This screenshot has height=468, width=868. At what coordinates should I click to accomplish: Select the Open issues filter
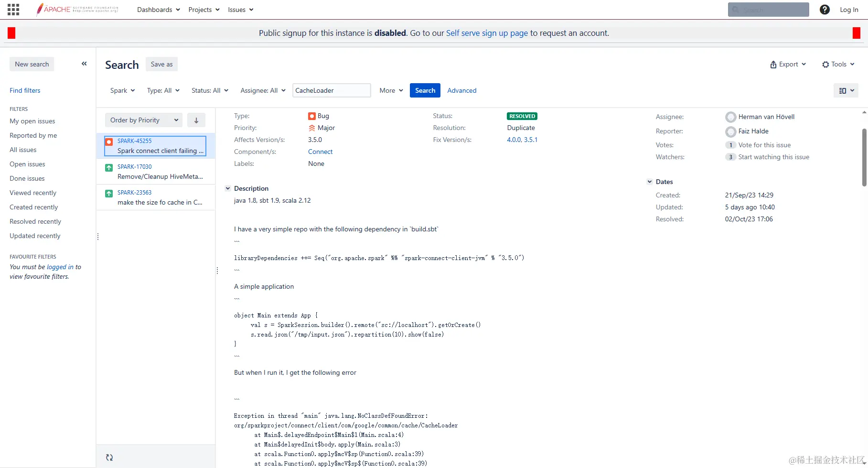coord(27,164)
